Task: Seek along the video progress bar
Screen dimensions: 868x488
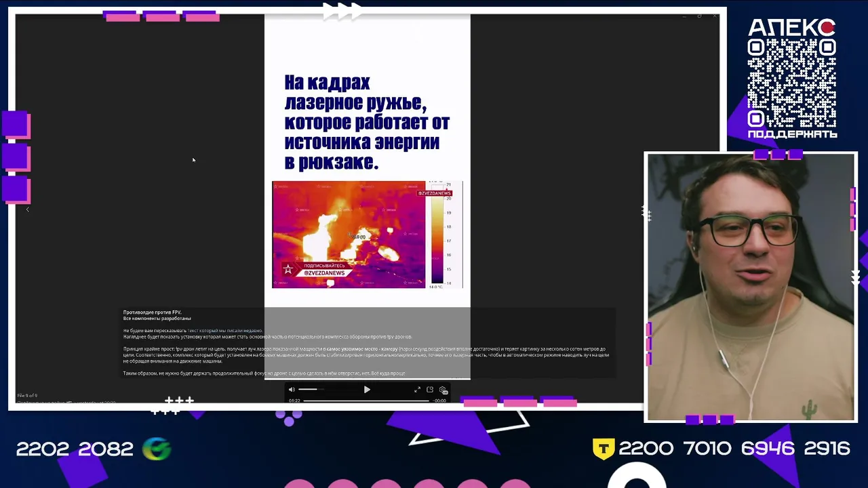Action: (366, 401)
